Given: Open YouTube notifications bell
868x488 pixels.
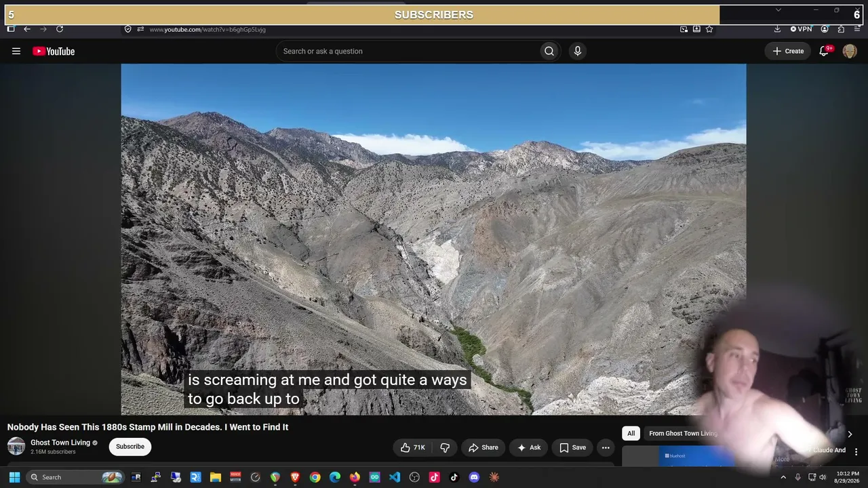Looking at the screenshot, I should (x=825, y=51).
